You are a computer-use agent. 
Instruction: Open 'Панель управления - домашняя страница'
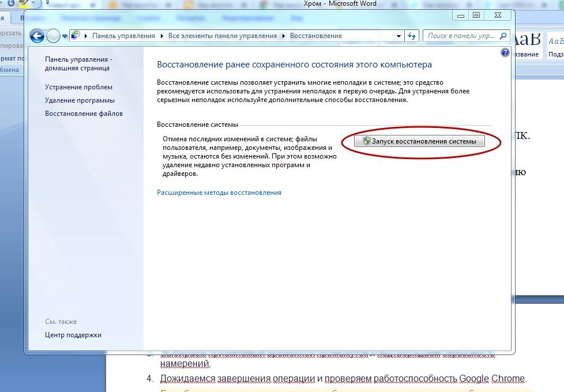tap(78, 63)
